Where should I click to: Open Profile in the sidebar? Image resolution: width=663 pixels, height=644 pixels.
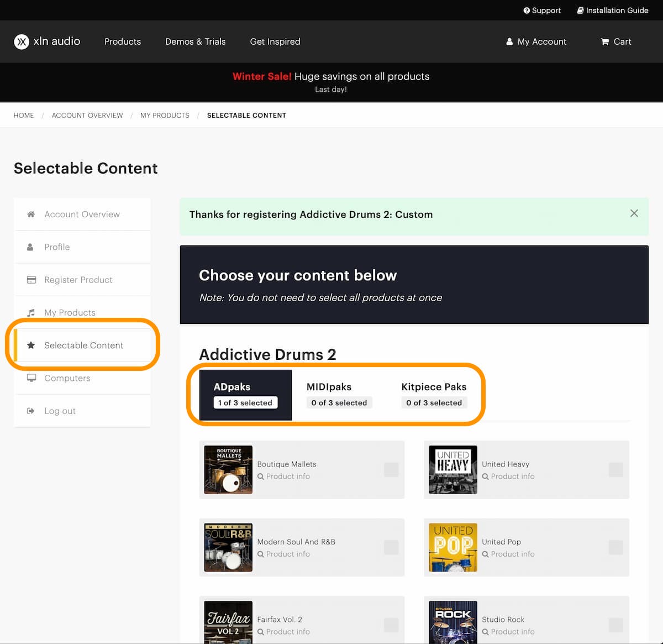pyautogui.click(x=82, y=247)
